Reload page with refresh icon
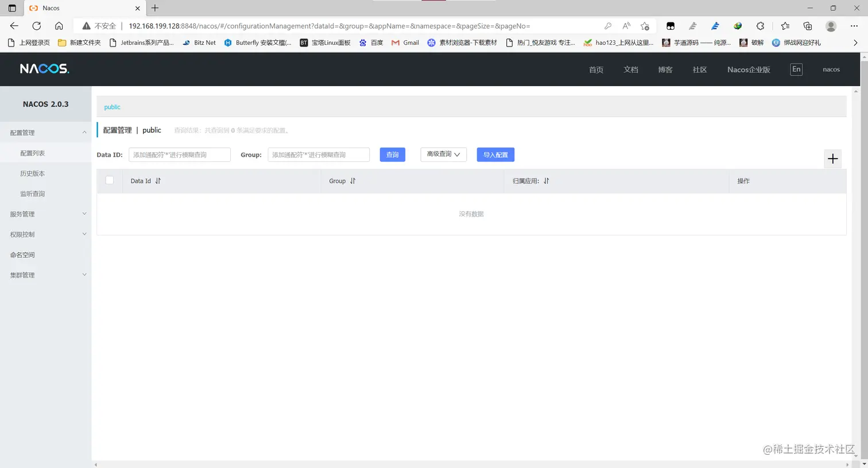This screenshot has width=868, height=468. 37,26
